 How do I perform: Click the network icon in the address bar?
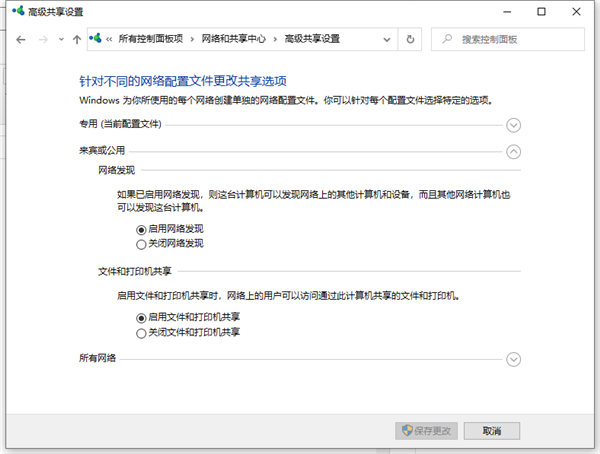click(96, 39)
